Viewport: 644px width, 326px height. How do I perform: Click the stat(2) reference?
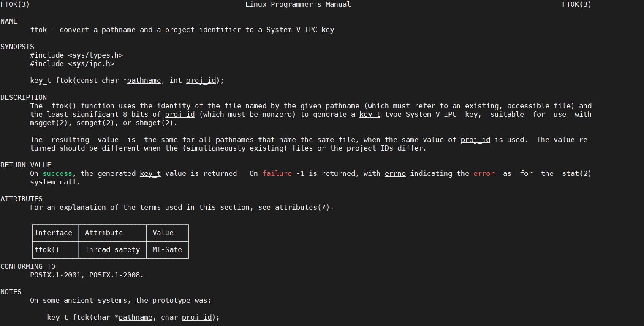pyautogui.click(x=577, y=173)
